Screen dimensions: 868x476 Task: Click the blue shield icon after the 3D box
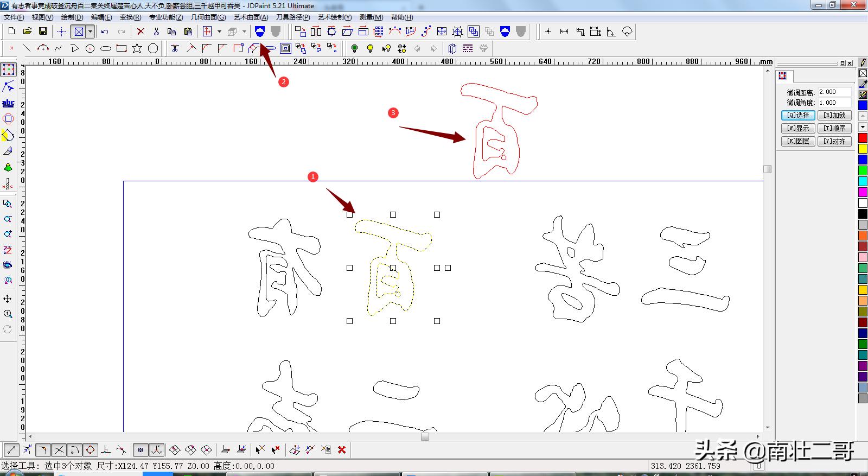(x=260, y=31)
